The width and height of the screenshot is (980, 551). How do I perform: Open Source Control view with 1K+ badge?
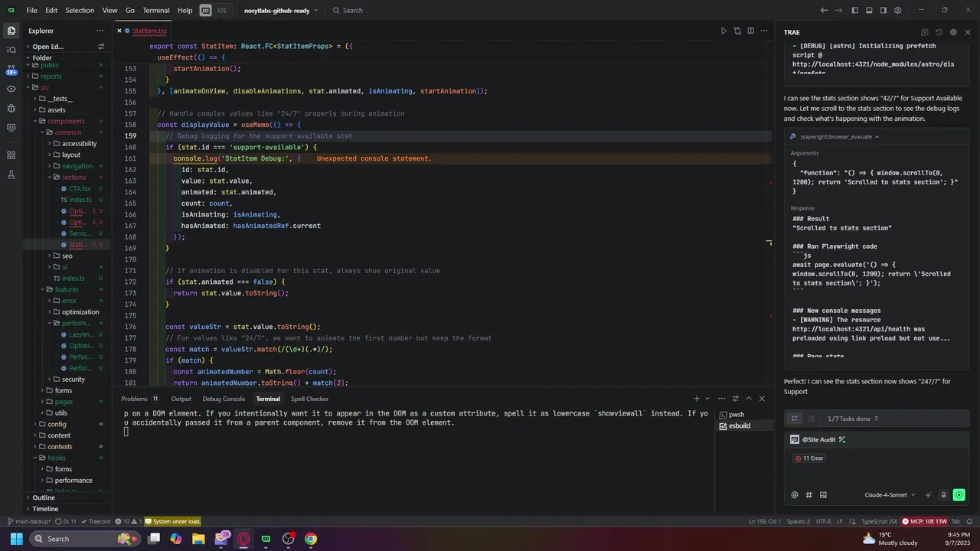11,69
